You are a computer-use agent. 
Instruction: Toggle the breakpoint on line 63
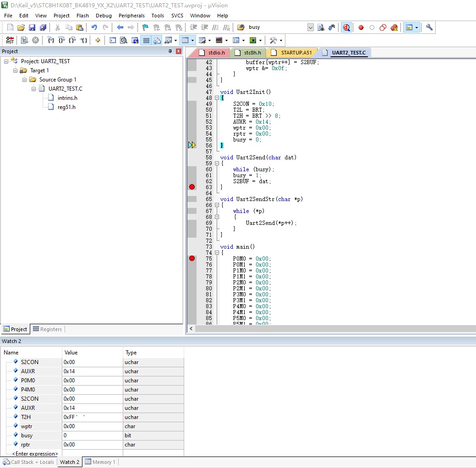(x=192, y=187)
